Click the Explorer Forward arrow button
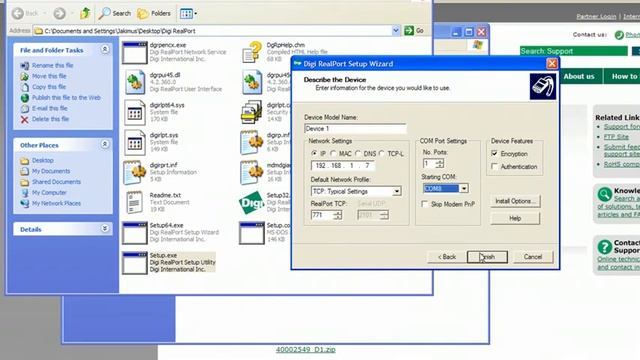Image resolution: width=640 pixels, height=360 pixels. 60,13
